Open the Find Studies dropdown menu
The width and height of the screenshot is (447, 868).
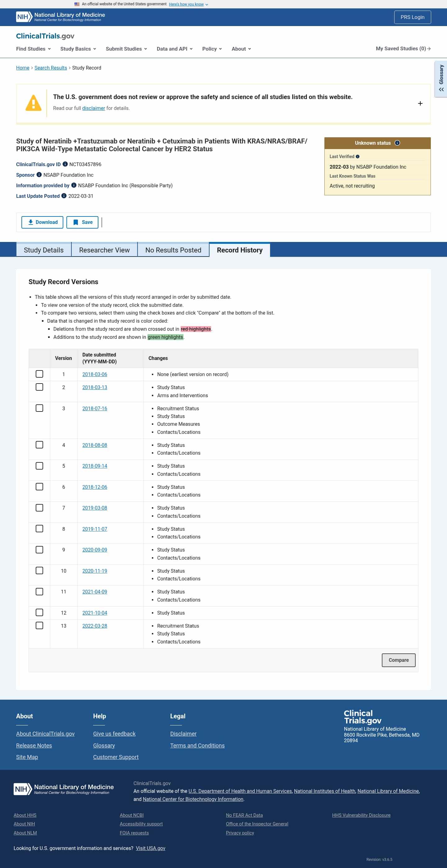point(33,49)
